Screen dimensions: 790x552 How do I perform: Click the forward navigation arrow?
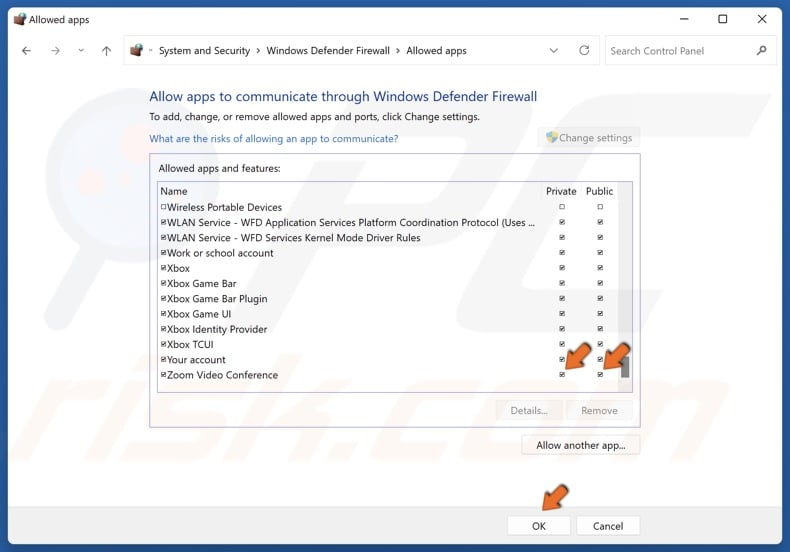pyautogui.click(x=55, y=51)
